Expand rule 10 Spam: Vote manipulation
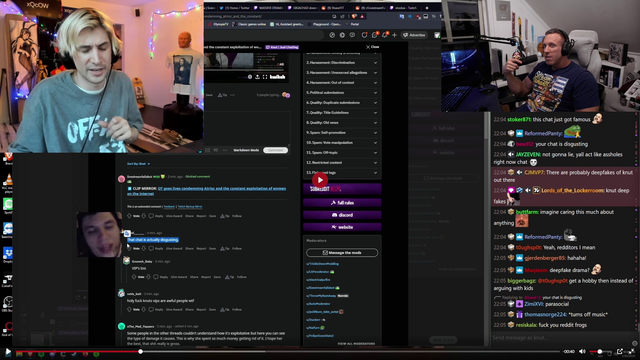Screen dimensions: 640x360 click(x=342, y=143)
